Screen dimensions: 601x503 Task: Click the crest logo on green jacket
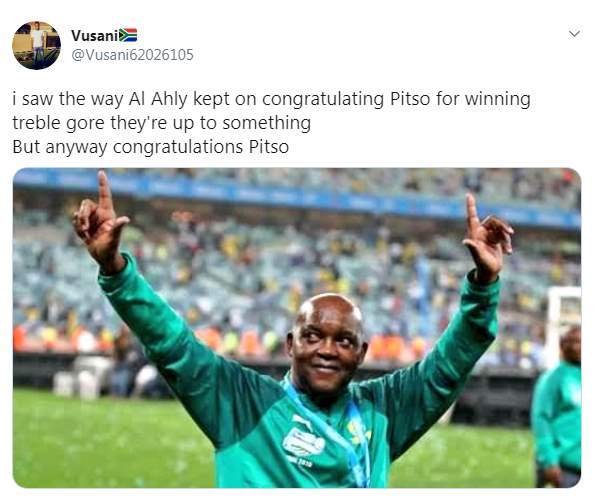tap(304, 441)
